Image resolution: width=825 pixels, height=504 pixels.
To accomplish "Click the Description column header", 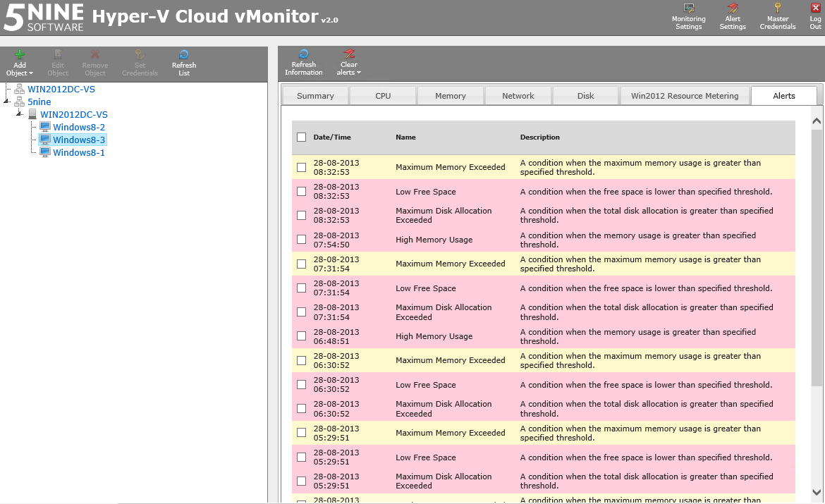I will tap(540, 137).
